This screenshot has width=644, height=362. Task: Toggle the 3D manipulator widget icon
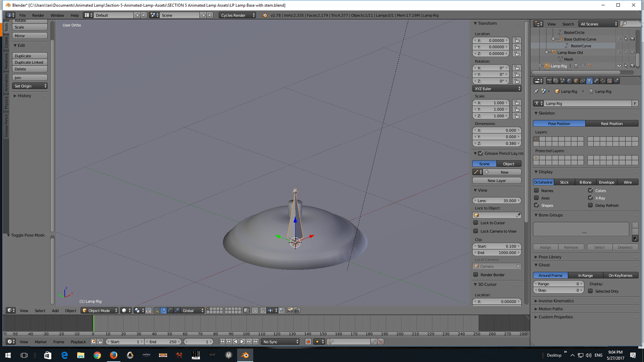tap(157, 310)
